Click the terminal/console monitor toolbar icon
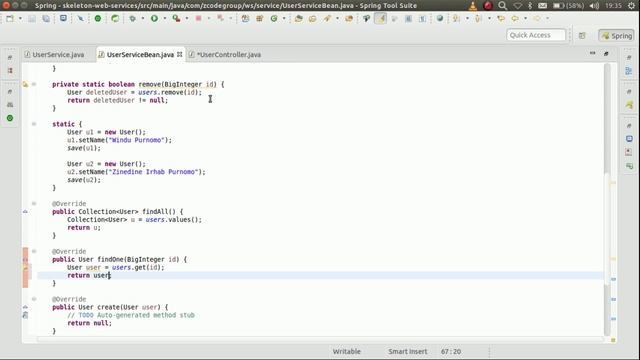 pyautogui.click(x=63, y=18)
